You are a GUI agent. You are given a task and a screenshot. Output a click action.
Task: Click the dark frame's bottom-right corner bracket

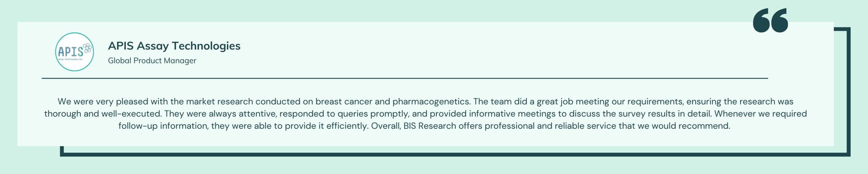coord(848,154)
